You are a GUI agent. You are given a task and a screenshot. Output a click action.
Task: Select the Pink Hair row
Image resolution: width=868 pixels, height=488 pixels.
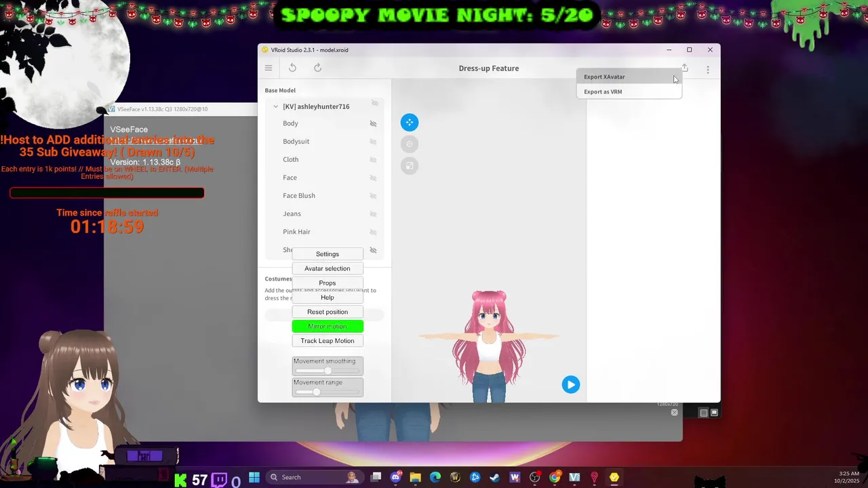(x=325, y=232)
